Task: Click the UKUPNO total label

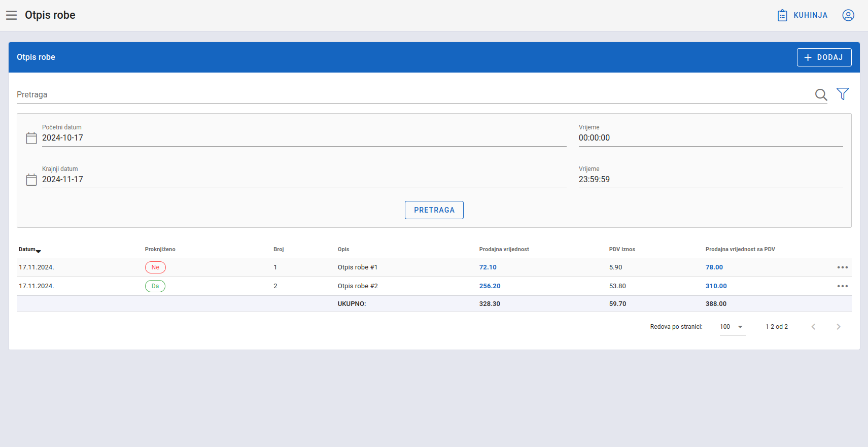Action: point(352,304)
